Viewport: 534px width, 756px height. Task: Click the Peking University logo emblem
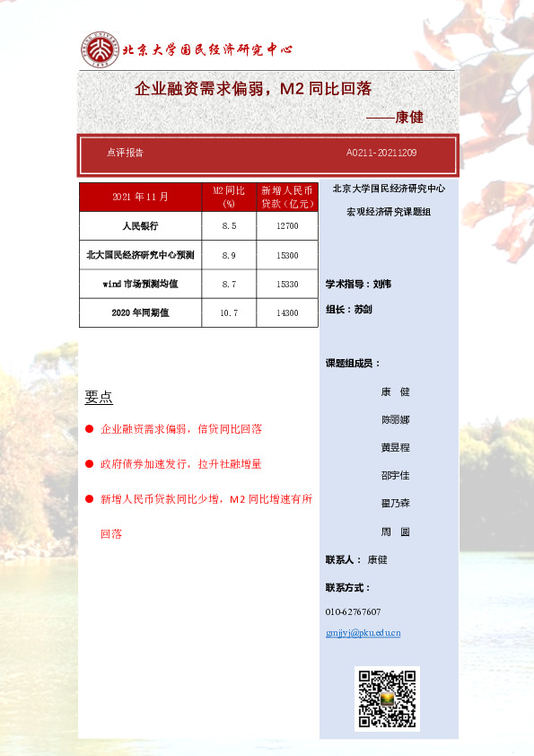(x=100, y=49)
